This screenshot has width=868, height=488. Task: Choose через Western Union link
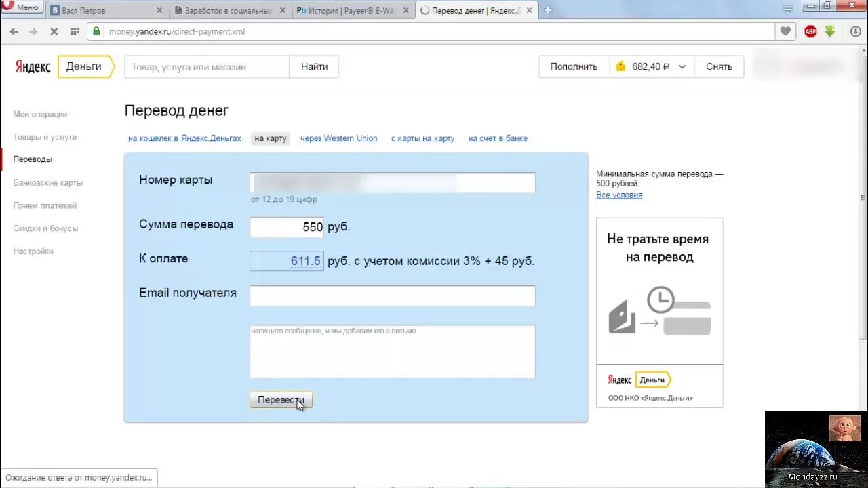coord(338,138)
